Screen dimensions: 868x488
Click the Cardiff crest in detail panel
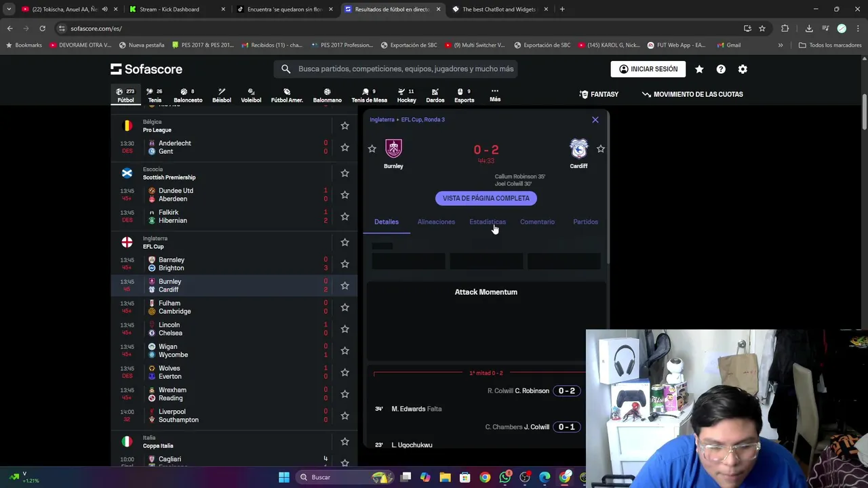click(x=578, y=148)
